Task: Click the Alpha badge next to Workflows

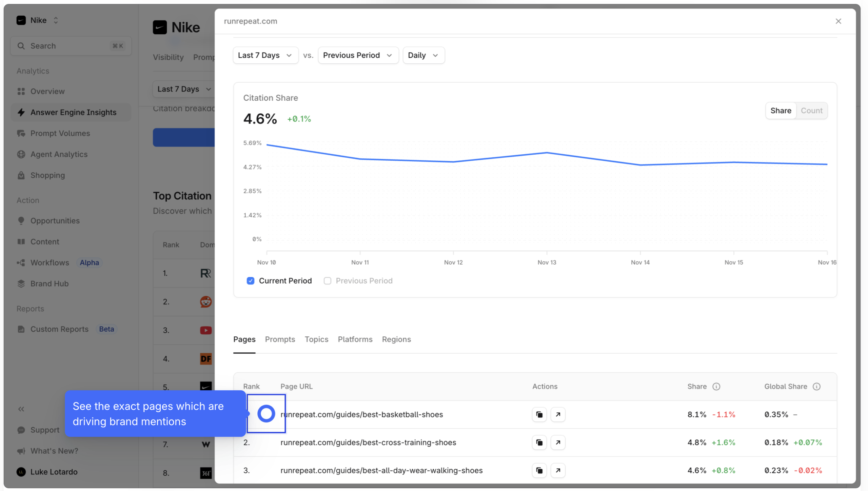Action: [89, 263]
